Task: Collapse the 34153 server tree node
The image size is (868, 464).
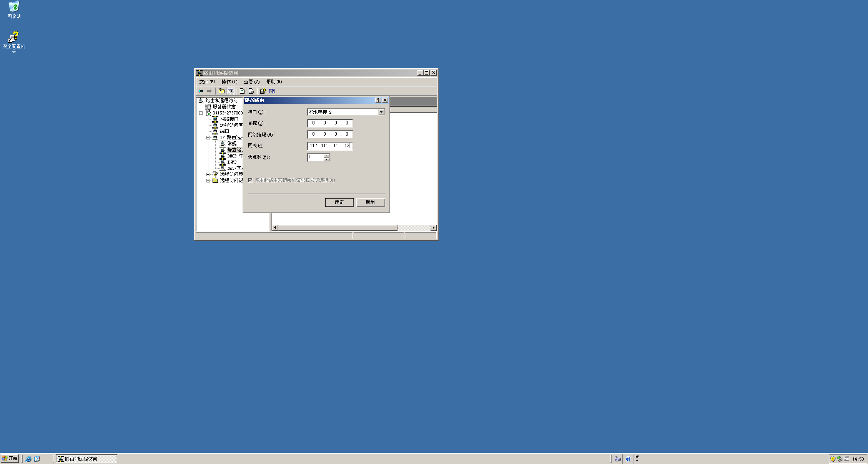Action: pyautogui.click(x=201, y=113)
